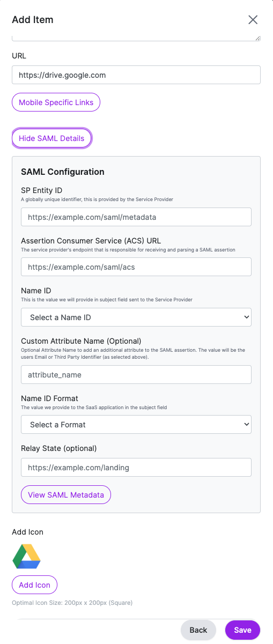Image resolution: width=273 pixels, height=644 pixels.
Task: Save the new item
Action: [x=242, y=630]
